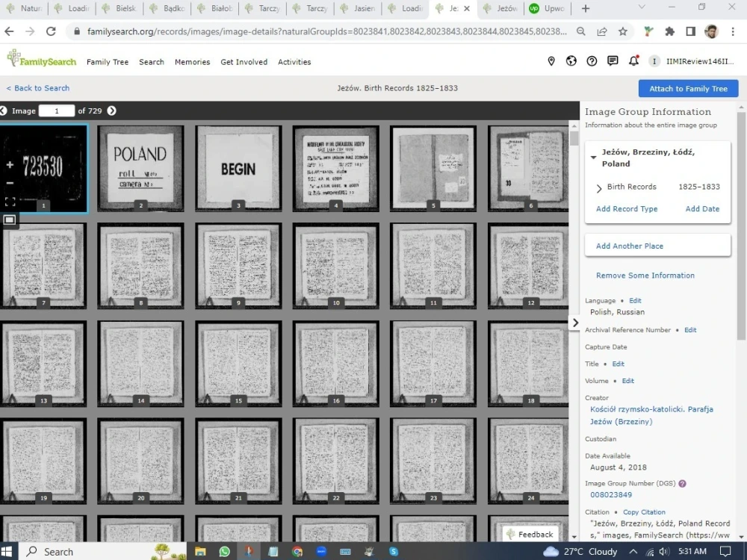Edit the Language field
This screenshot has width=747, height=560.
pos(635,300)
